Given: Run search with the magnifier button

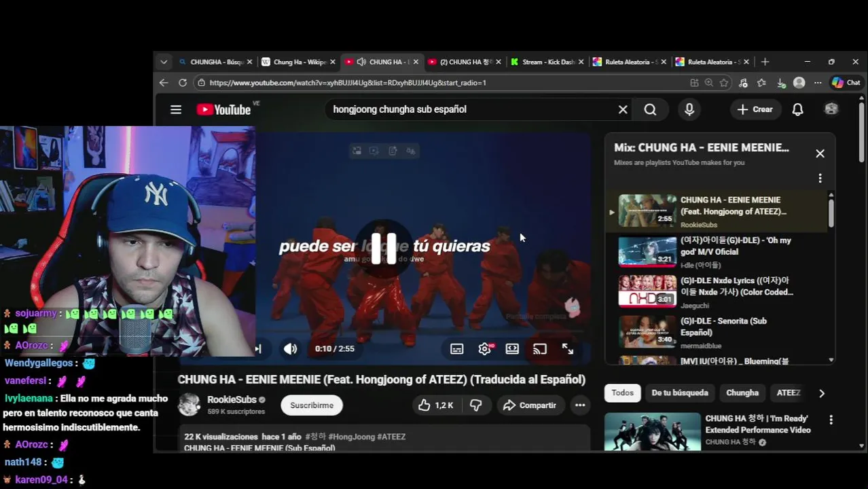Looking at the screenshot, I should click(x=650, y=109).
